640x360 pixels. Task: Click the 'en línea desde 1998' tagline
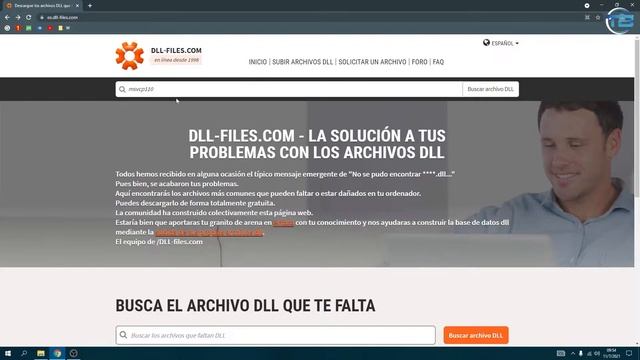pos(176,60)
